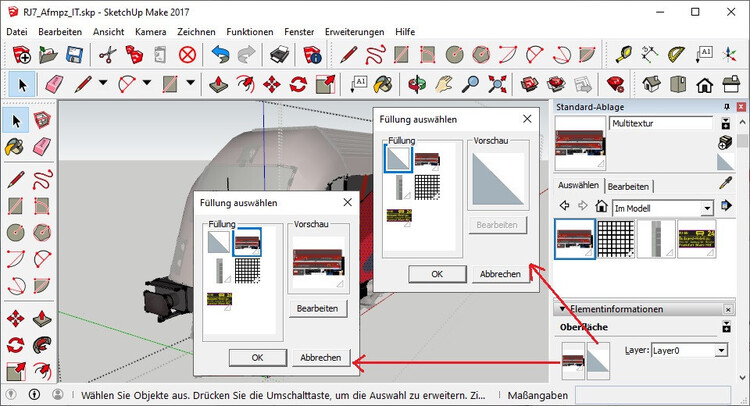Select the Move tool in the top toolbar

tap(272, 85)
